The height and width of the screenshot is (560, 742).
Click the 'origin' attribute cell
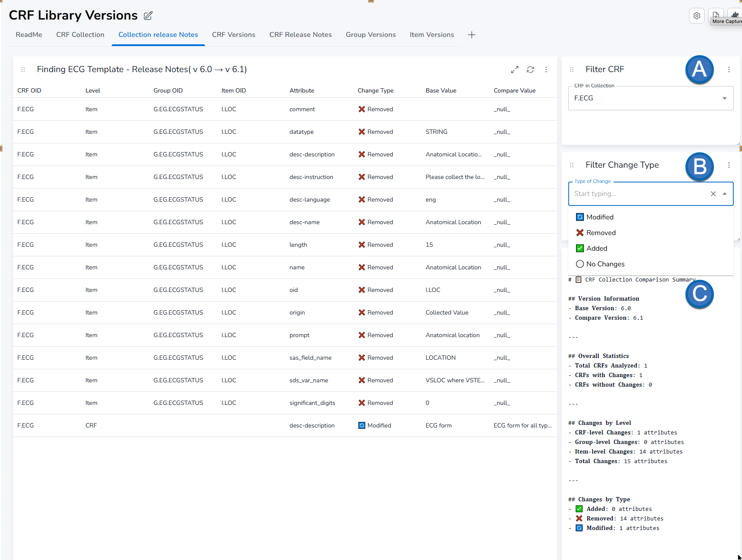(x=297, y=313)
